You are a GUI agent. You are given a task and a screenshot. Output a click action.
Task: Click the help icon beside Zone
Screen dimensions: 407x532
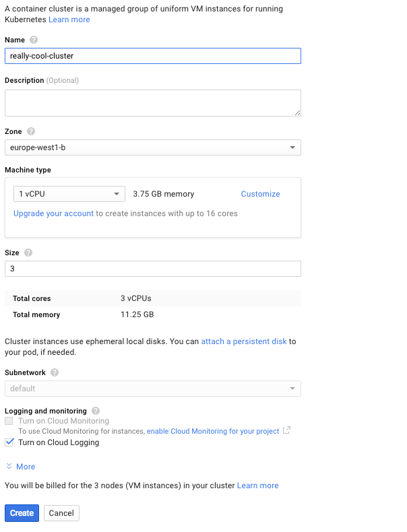31,132
